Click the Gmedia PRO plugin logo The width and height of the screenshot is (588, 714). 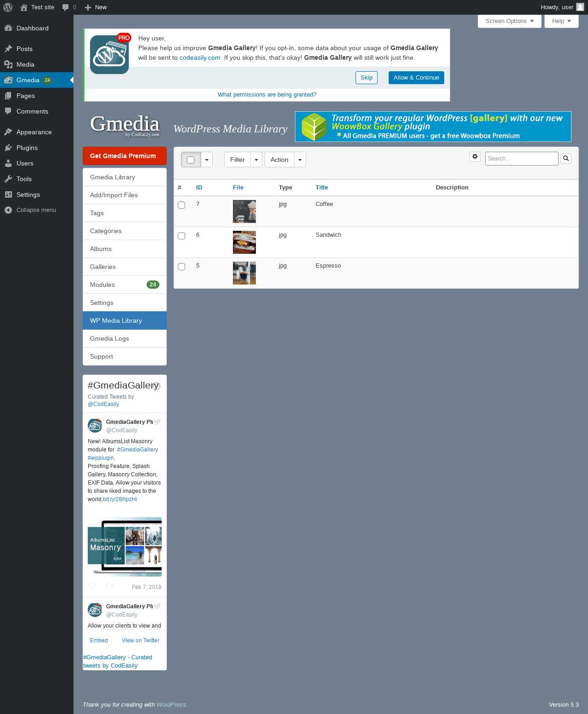click(x=110, y=54)
